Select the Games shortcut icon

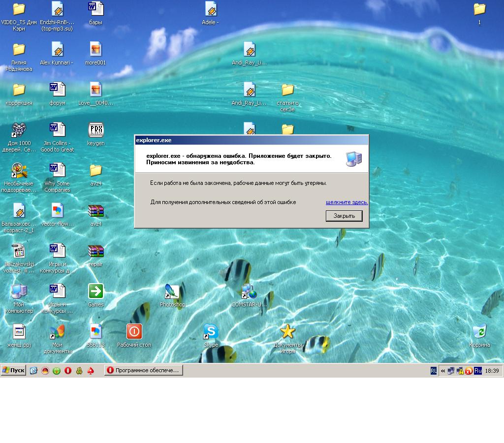tap(95, 292)
